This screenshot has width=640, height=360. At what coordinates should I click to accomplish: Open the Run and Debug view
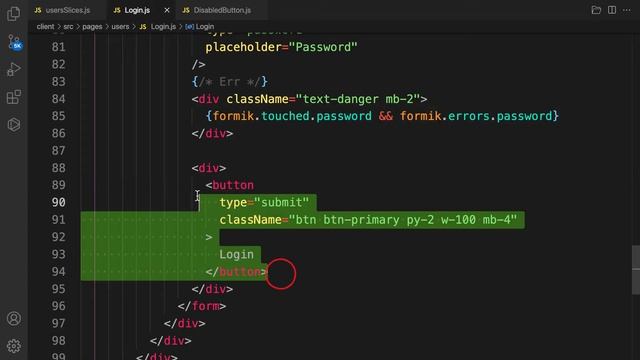pyautogui.click(x=13, y=69)
